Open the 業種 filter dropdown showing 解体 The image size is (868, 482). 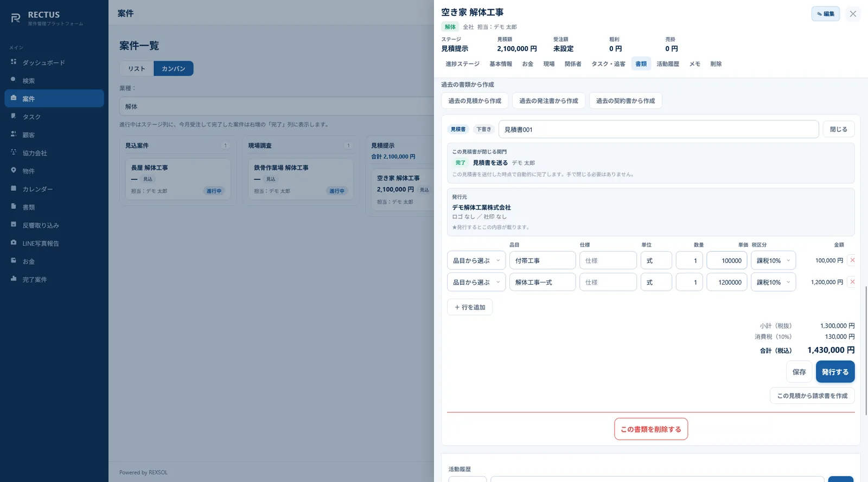(x=277, y=106)
